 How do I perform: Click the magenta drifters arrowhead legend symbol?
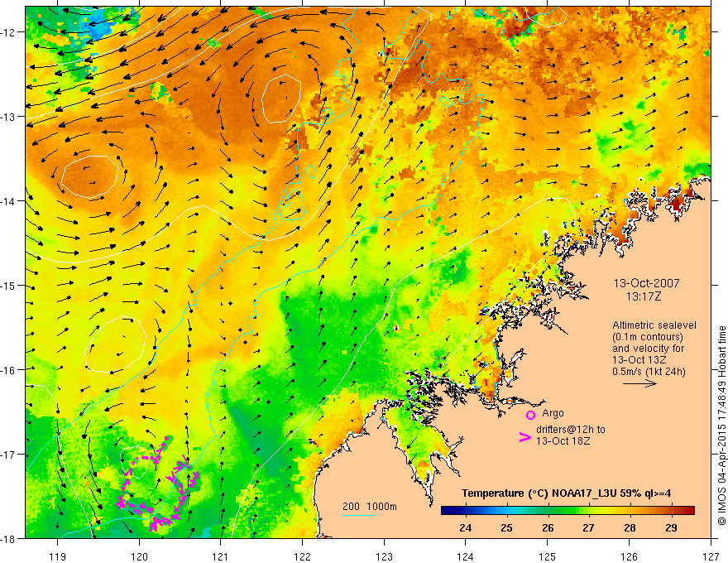pos(525,437)
